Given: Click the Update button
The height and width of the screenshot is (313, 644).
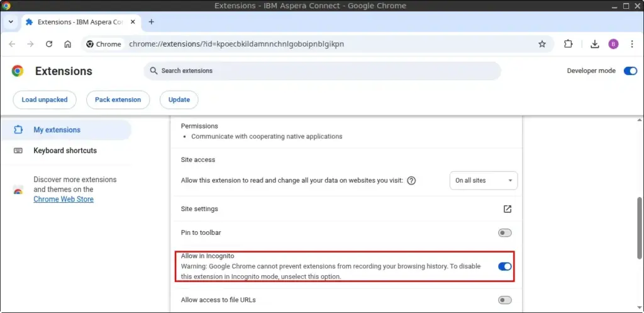Looking at the screenshot, I should click(x=179, y=100).
